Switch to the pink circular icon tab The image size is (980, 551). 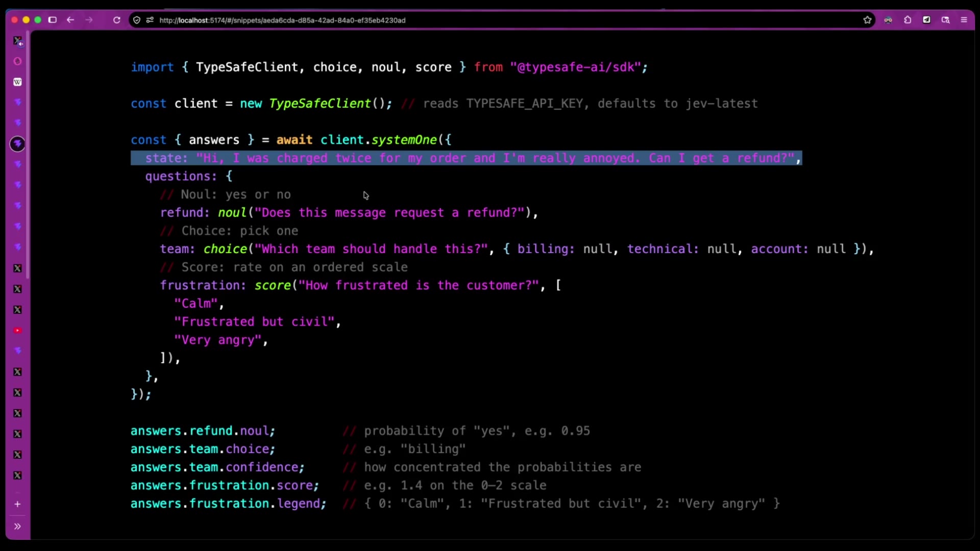click(17, 61)
